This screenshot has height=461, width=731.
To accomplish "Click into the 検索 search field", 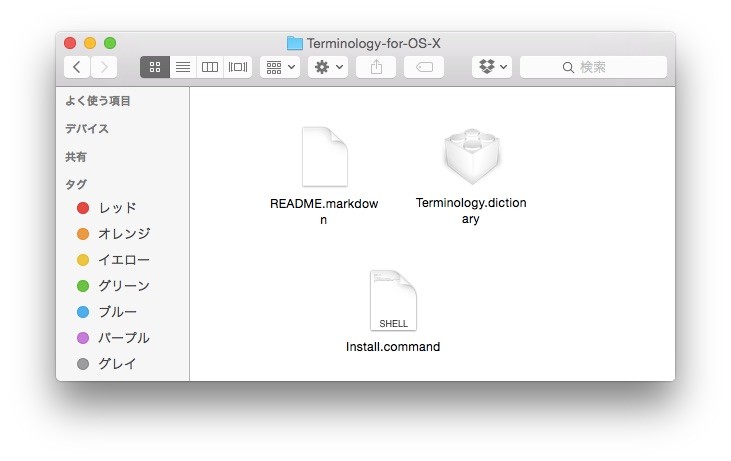I will (x=593, y=67).
